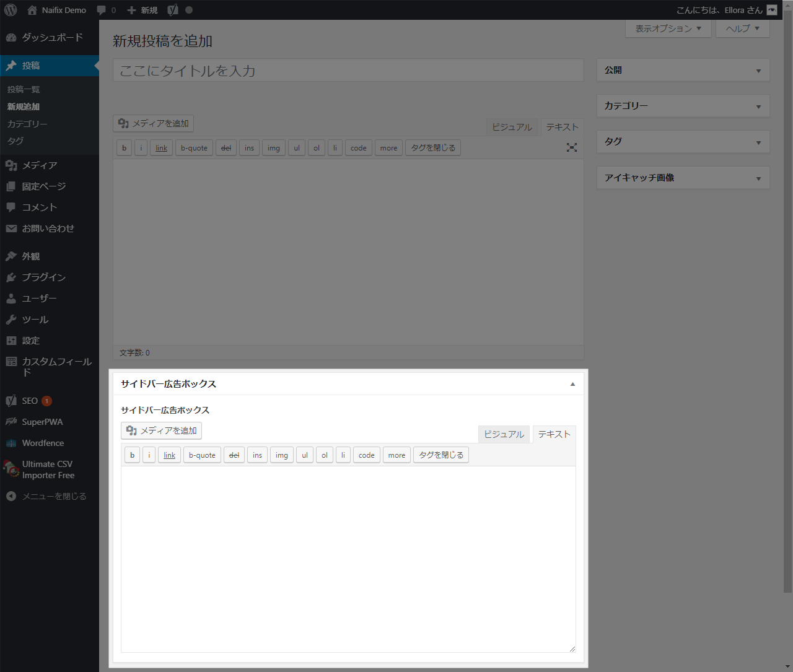Click main editor code quicktag
Viewport: 793px width, 672px height.
pyautogui.click(x=358, y=148)
